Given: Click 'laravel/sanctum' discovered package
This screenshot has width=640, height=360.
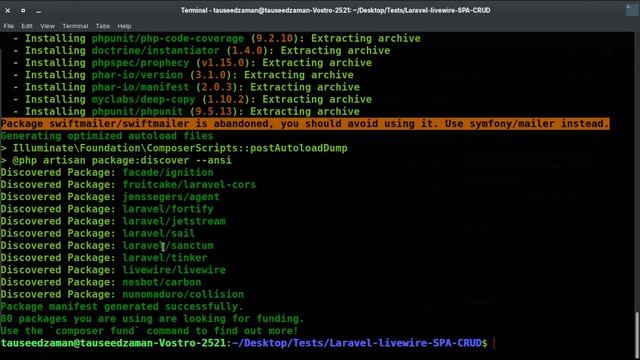Looking at the screenshot, I should [x=168, y=246].
